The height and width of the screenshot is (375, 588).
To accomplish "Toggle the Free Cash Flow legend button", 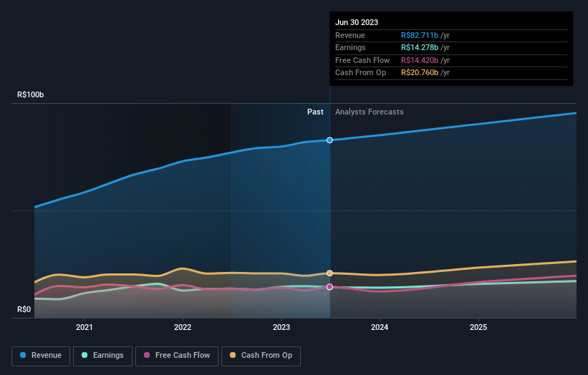I will click(x=177, y=356).
